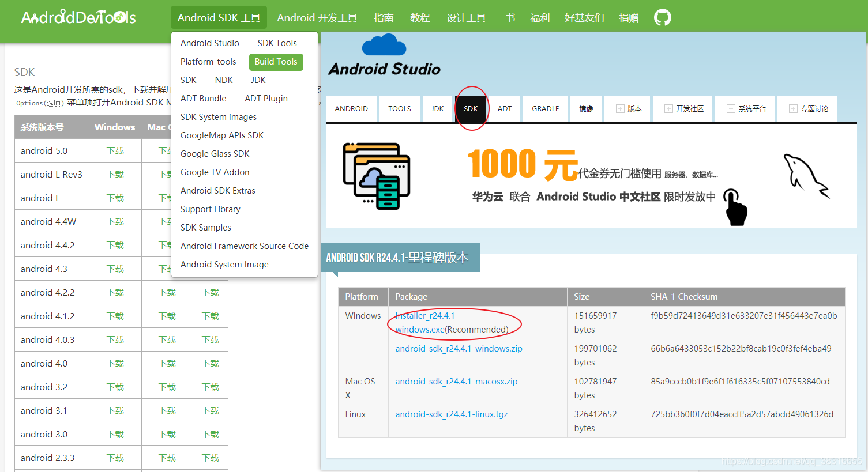Click Windows 下载 for android 2.3.3
The image size is (868, 472).
115,458
